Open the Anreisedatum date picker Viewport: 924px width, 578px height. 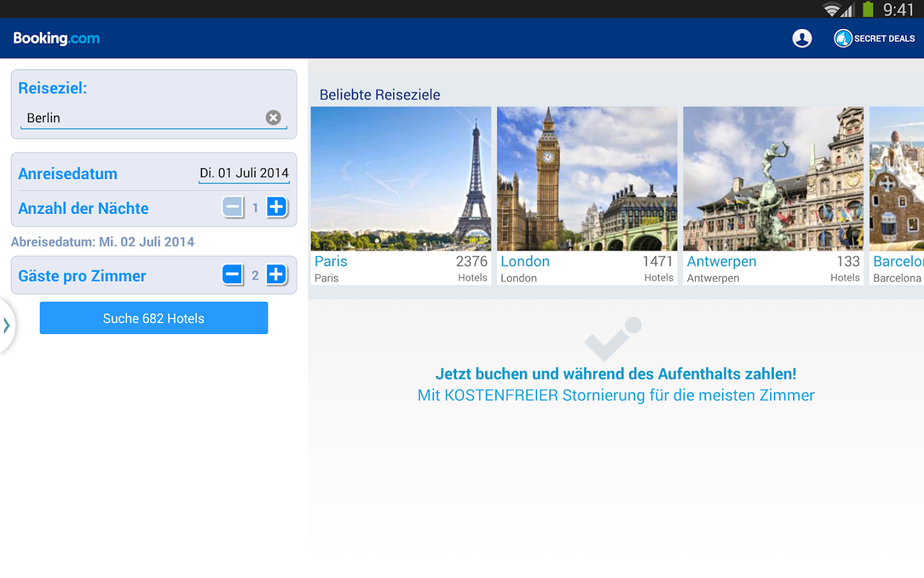[x=244, y=172]
